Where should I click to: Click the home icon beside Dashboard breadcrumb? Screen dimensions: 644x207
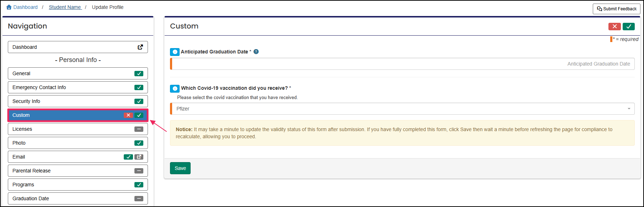click(9, 7)
